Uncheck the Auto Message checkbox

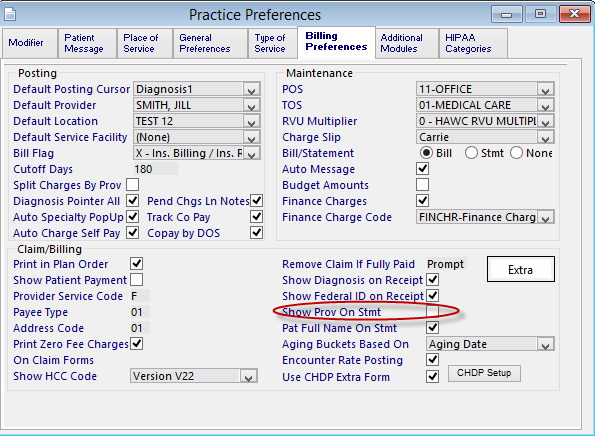click(422, 168)
